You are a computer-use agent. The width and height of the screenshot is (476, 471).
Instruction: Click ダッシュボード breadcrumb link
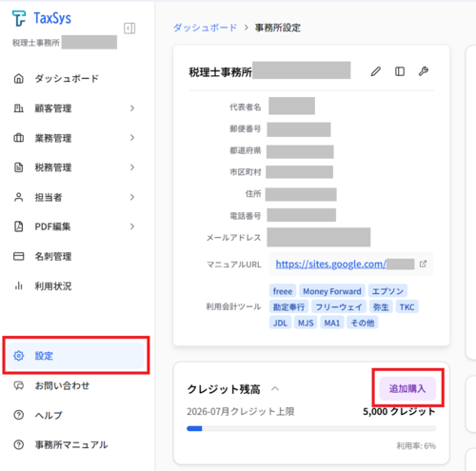coord(205,28)
